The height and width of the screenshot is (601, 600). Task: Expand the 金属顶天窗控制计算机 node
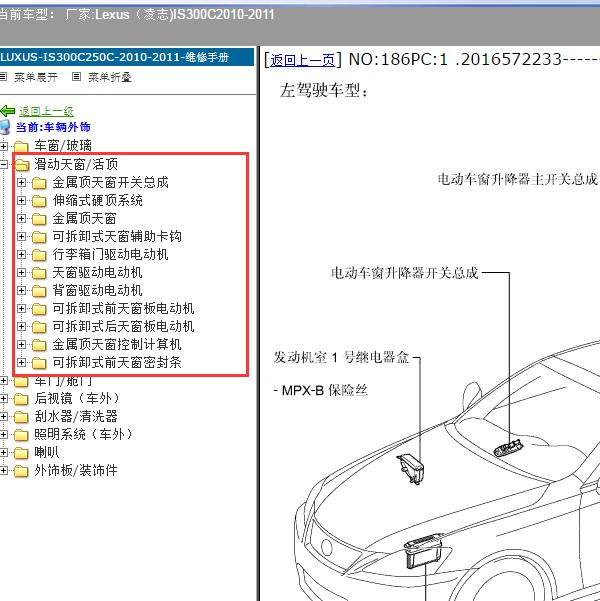click(21, 345)
